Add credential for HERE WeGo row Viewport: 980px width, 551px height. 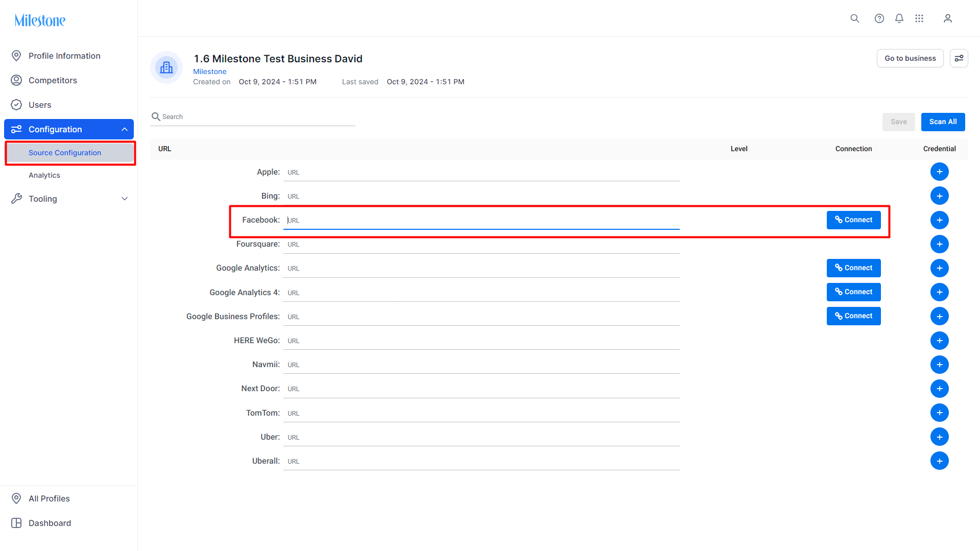pyautogui.click(x=939, y=341)
